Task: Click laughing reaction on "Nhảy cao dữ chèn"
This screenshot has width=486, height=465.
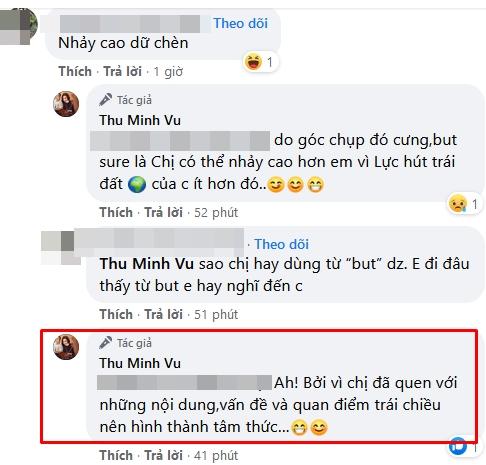Action: [x=253, y=62]
